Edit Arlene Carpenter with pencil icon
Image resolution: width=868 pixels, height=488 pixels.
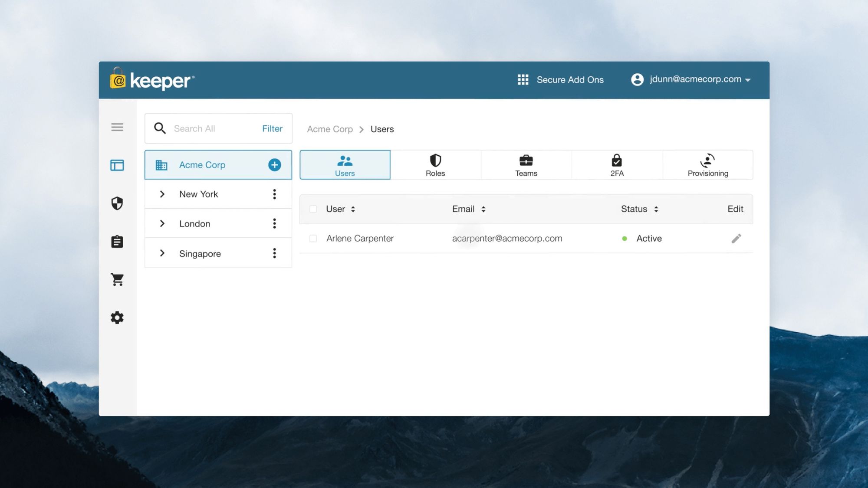736,239
